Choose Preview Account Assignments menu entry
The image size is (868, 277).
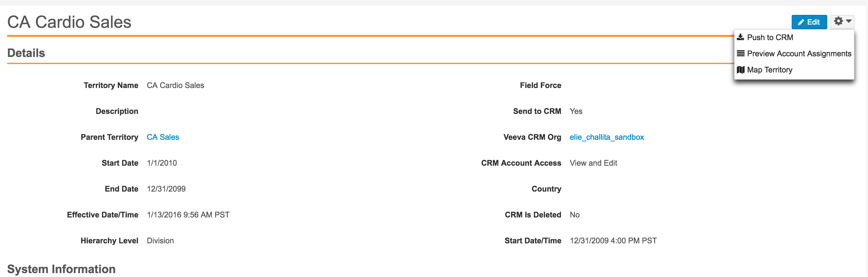coord(799,54)
